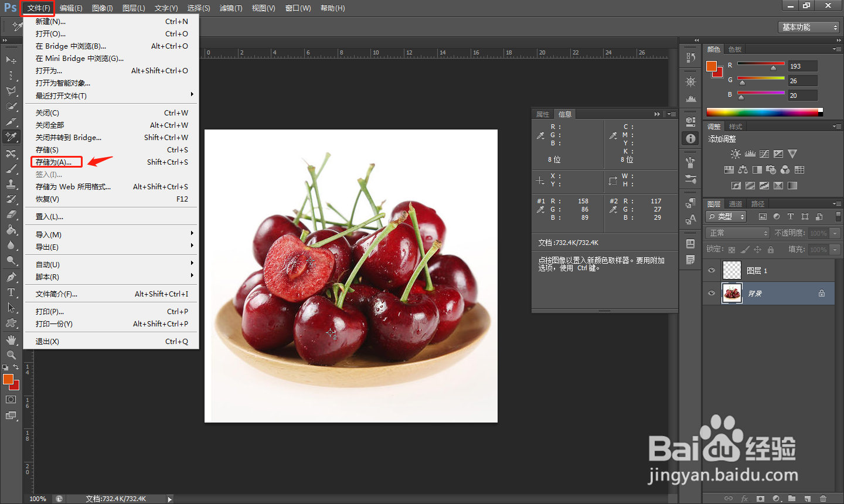
Task: Swap foreground and background colors icon
Action: coord(16,367)
